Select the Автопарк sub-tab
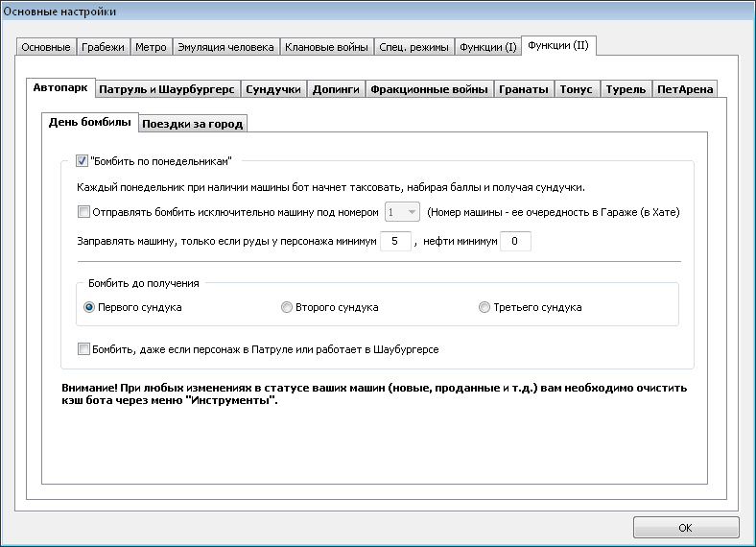The height and width of the screenshot is (547, 756). coord(60,87)
